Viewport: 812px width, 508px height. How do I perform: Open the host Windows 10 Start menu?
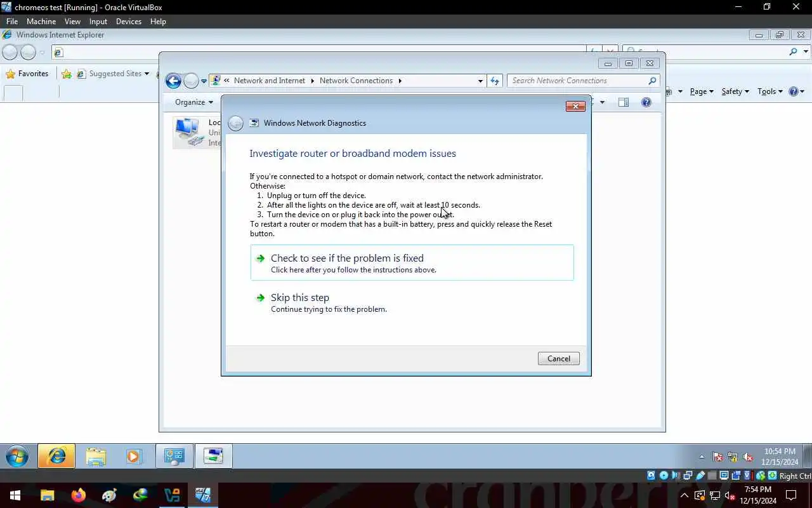click(15, 495)
